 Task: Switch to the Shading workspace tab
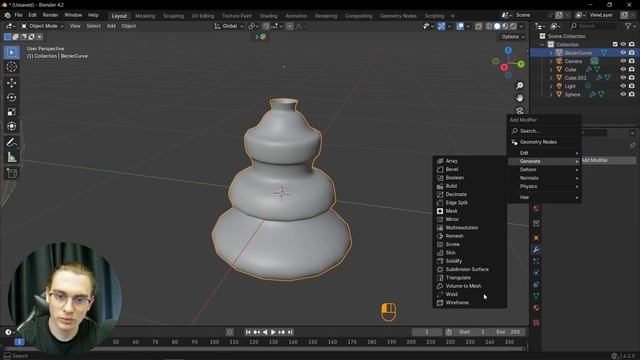pyautogui.click(x=269, y=16)
